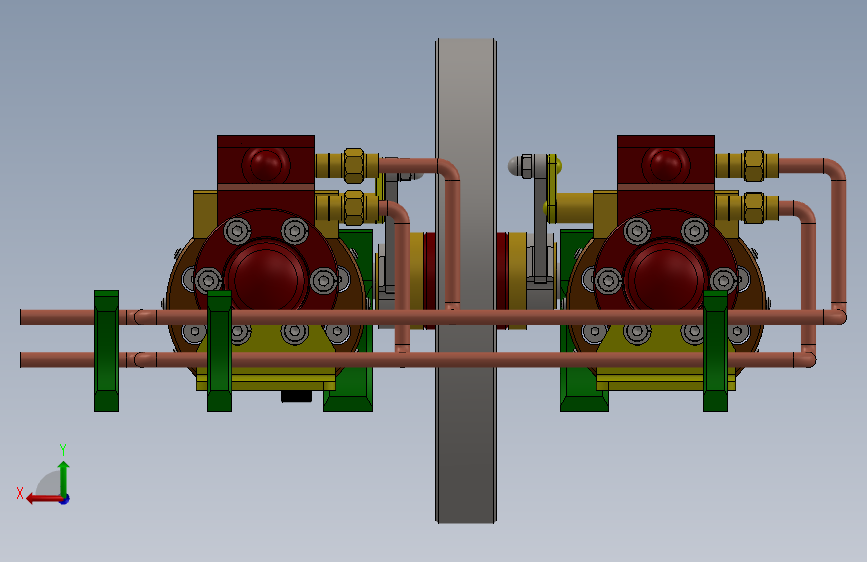Click the red X axis arrow of triad
The width and height of the screenshot is (867, 562).
(44, 499)
